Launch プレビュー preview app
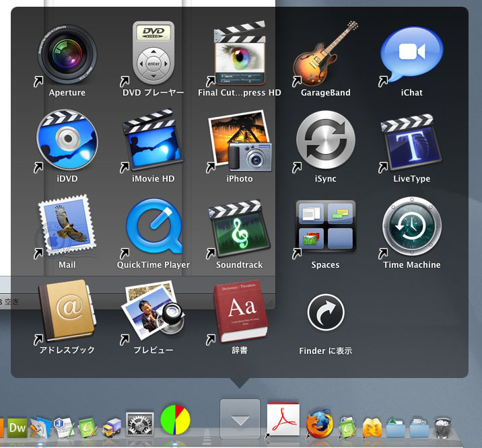This screenshot has height=448, width=482. coord(153,310)
